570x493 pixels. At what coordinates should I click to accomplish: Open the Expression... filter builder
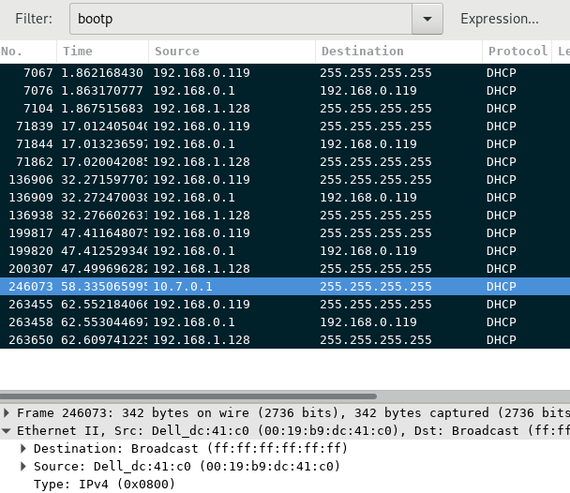pyautogui.click(x=499, y=19)
